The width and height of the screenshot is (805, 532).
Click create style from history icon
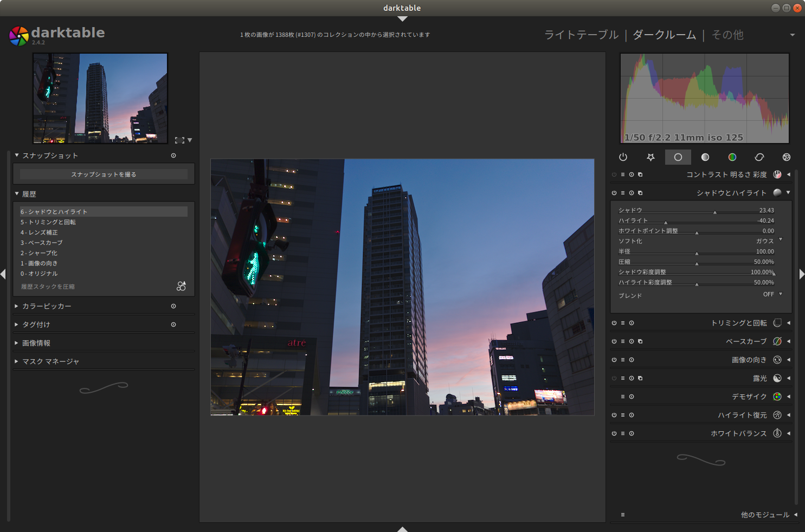181,286
